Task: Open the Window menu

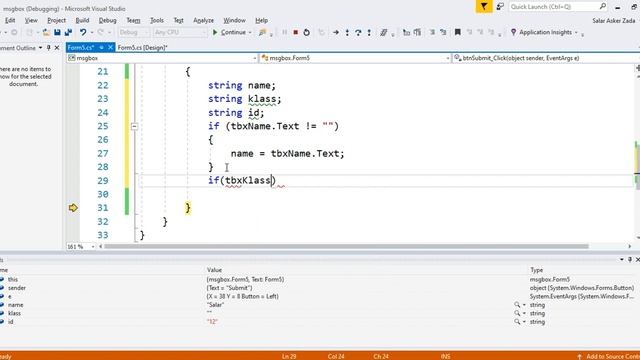Action: point(234,20)
